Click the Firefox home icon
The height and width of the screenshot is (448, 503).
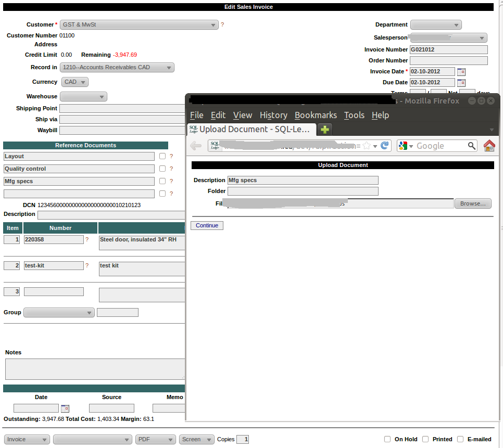point(488,146)
